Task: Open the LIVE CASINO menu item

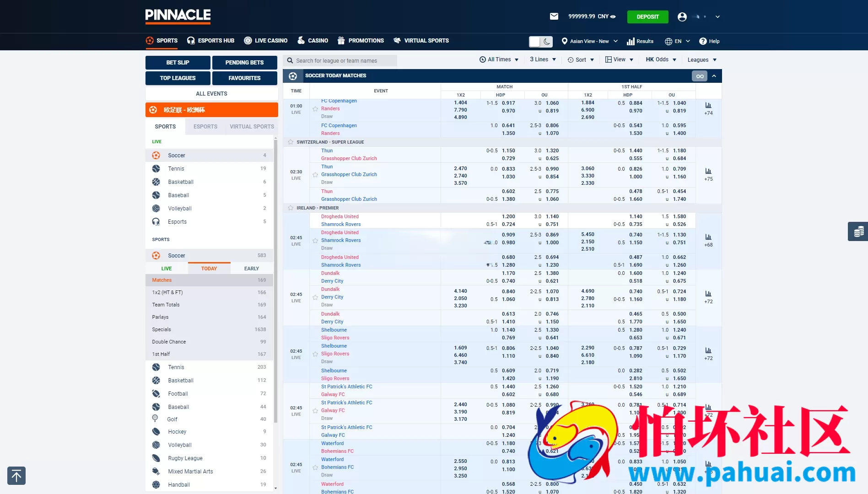Action: point(265,41)
